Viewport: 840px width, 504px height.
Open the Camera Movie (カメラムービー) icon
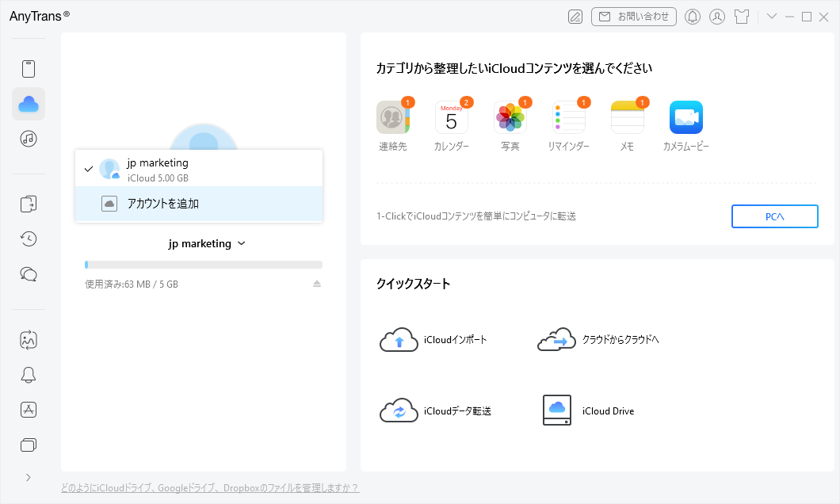click(x=685, y=118)
